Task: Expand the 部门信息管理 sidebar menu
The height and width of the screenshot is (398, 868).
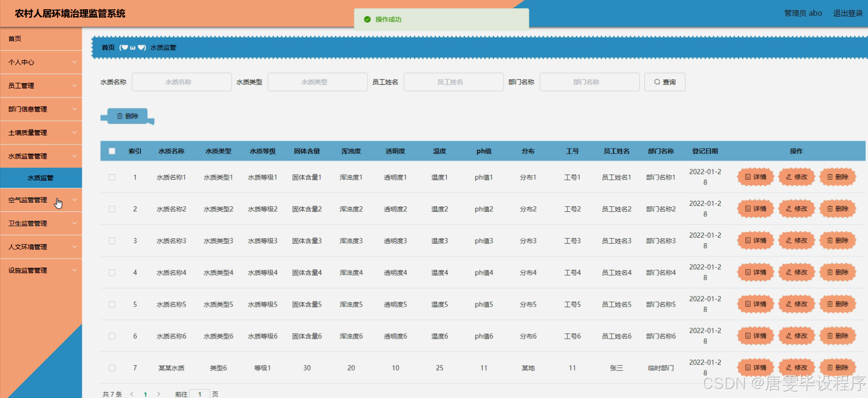Action: (x=41, y=109)
